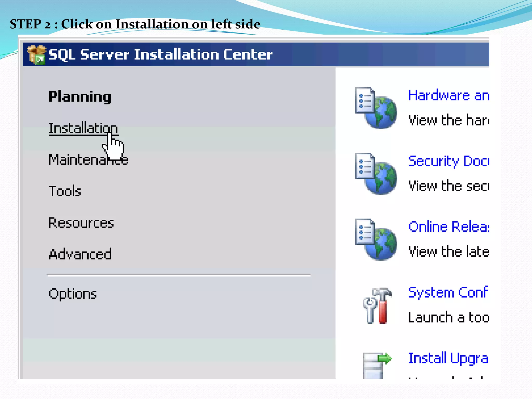
Task: Click the 'View the late' description text
Action: click(449, 251)
